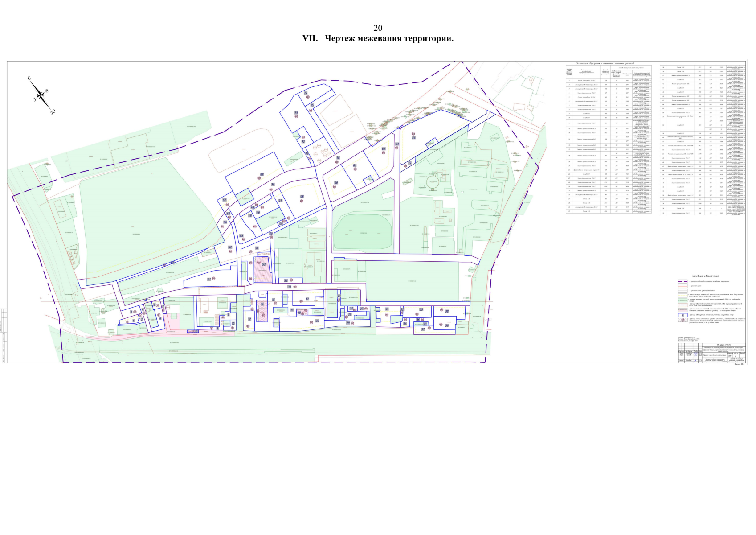
Task: Select parcel label 69 on the map
Action: [x=262, y=174]
